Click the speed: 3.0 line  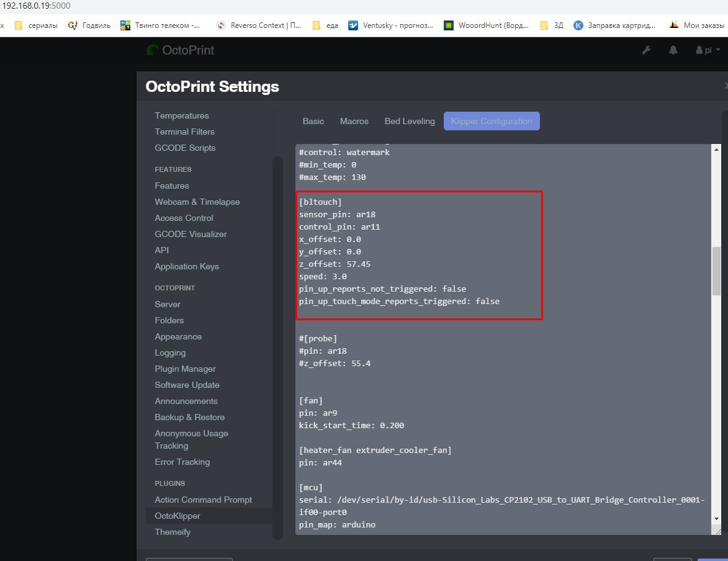click(323, 277)
